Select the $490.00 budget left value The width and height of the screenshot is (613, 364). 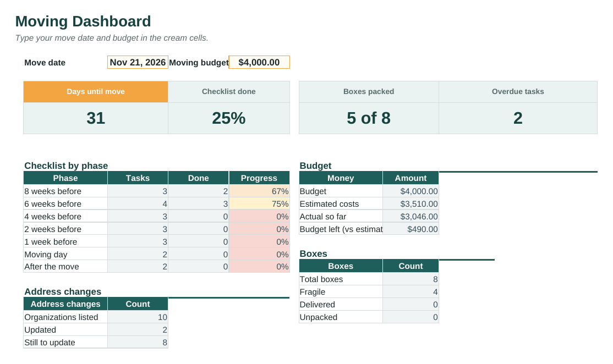[411, 229]
